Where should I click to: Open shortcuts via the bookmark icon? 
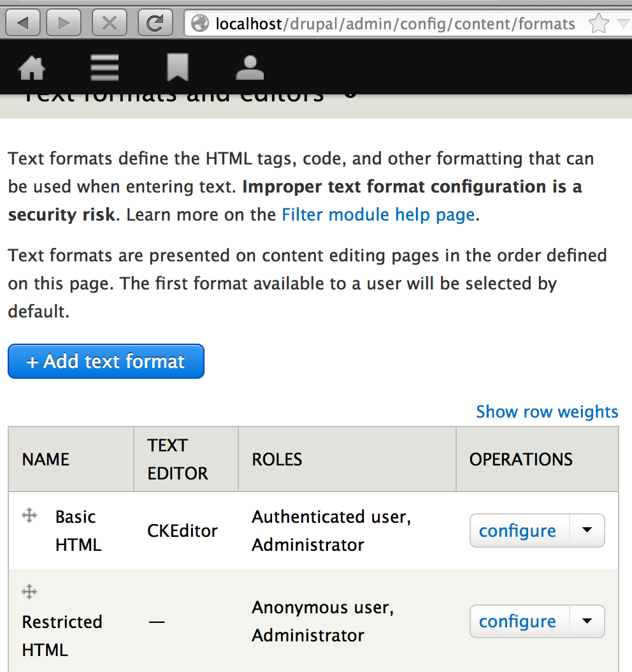[x=178, y=67]
